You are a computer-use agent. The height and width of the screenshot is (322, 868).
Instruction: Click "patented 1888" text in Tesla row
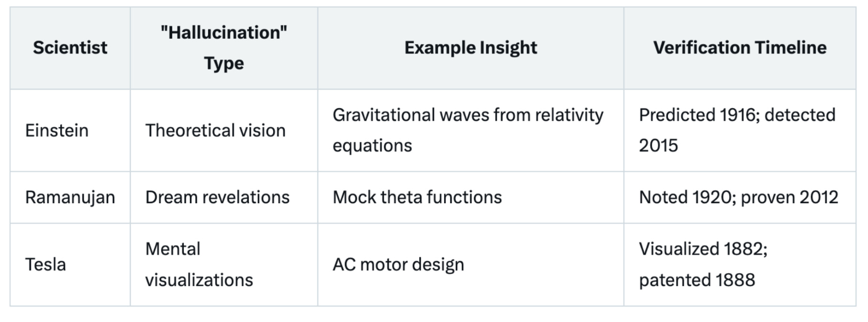tap(697, 280)
